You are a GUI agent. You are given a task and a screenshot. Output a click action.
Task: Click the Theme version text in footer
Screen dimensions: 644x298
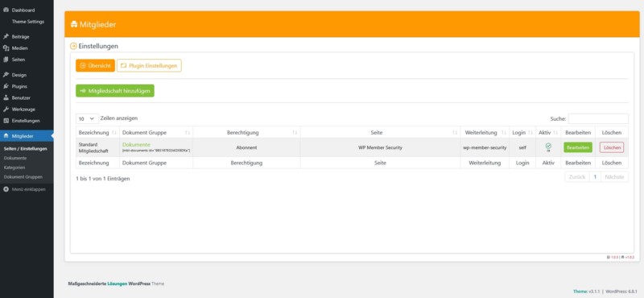click(x=588, y=292)
